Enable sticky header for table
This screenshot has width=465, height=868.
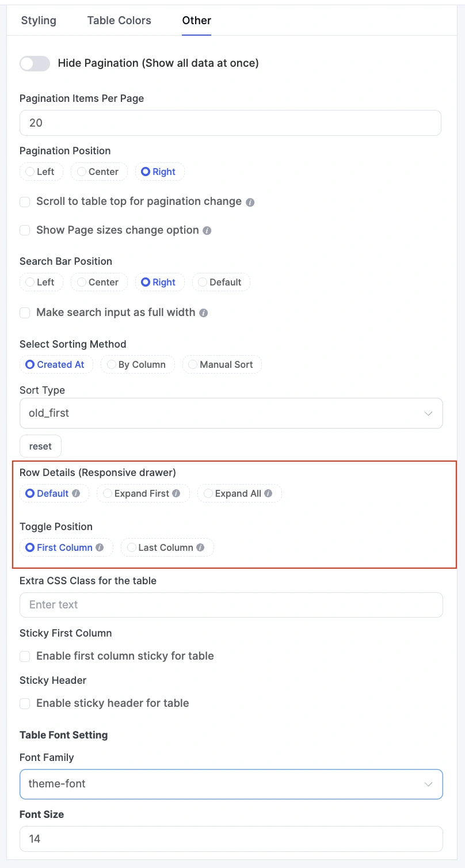(x=24, y=703)
